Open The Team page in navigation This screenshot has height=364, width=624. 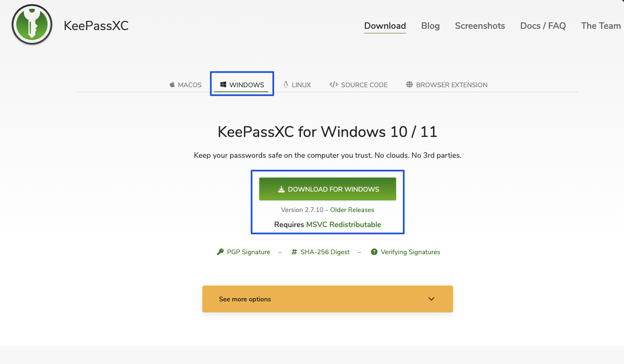coord(601,26)
